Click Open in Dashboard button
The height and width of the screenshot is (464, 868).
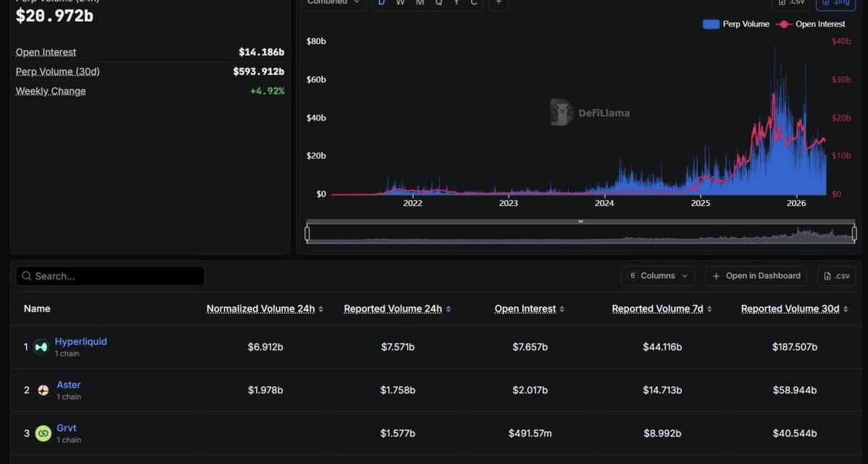tap(757, 276)
